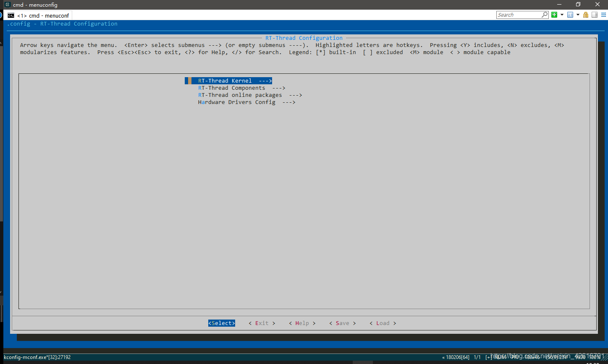Click the [+] status bar indicator
The width and height of the screenshot is (608, 364).
(x=488, y=357)
